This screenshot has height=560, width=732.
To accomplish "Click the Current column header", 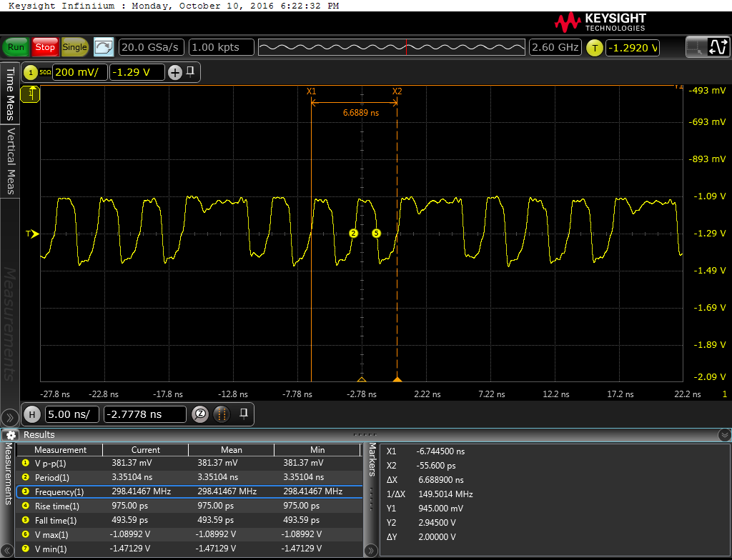I will pyautogui.click(x=145, y=450).
